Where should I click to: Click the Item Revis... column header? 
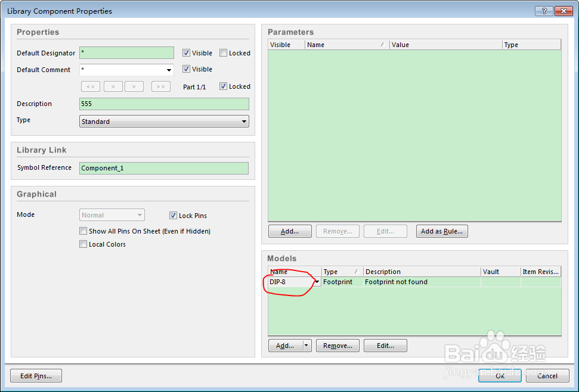click(x=541, y=272)
